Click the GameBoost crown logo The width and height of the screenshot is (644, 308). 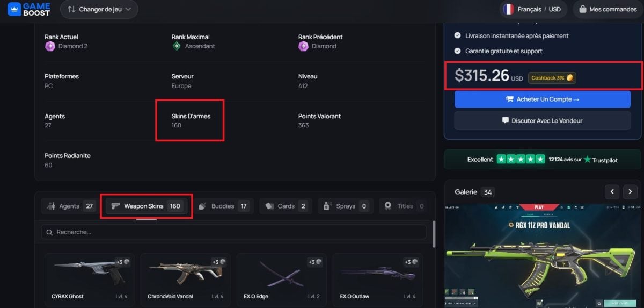[x=14, y=9]
